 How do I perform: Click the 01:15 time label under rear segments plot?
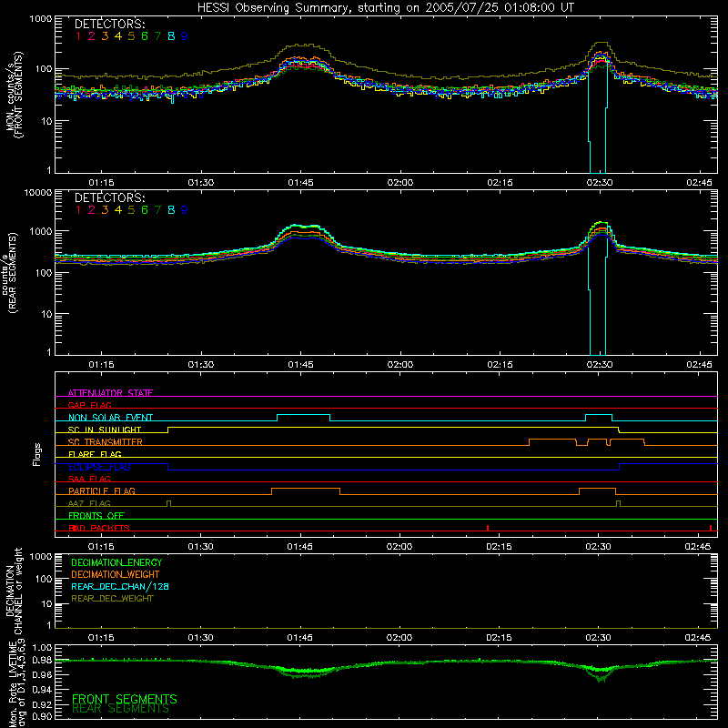101,365
